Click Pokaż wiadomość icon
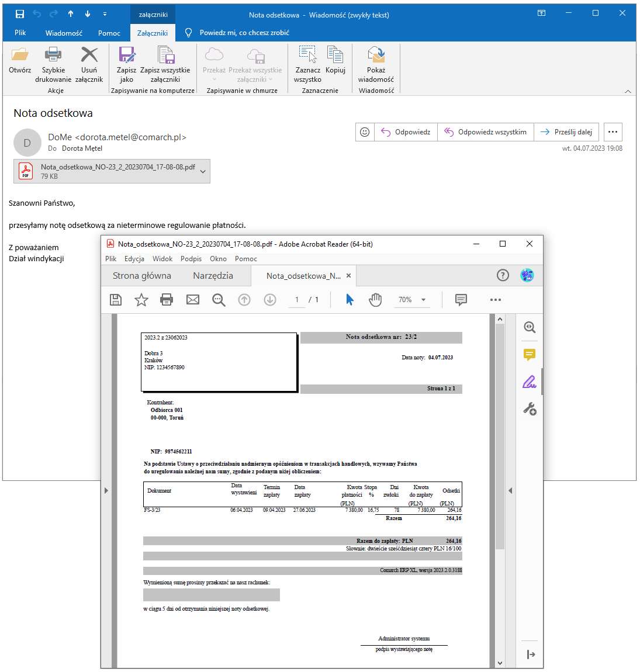Image resolution: width=640 pixels, height=672 pixels. tap(376, 54)
